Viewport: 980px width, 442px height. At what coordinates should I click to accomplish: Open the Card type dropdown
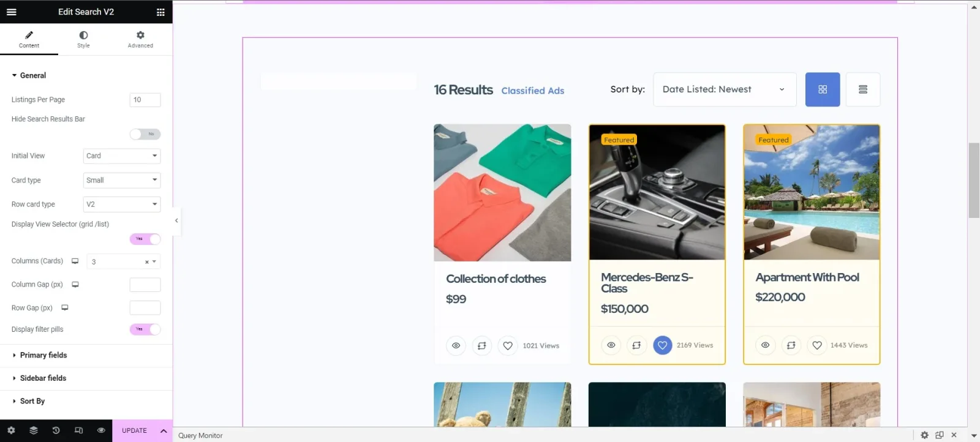coord(122,180)
